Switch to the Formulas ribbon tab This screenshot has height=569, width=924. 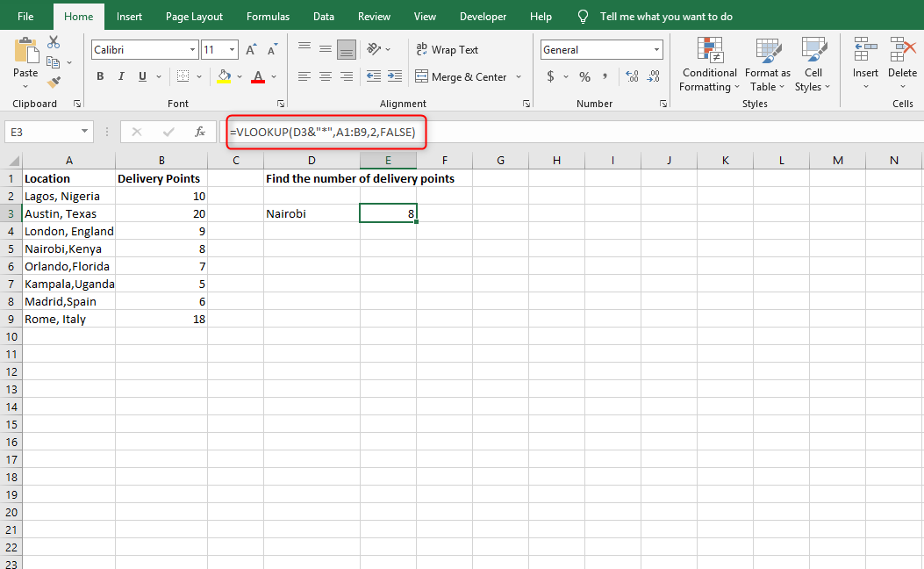click(268, 16)
